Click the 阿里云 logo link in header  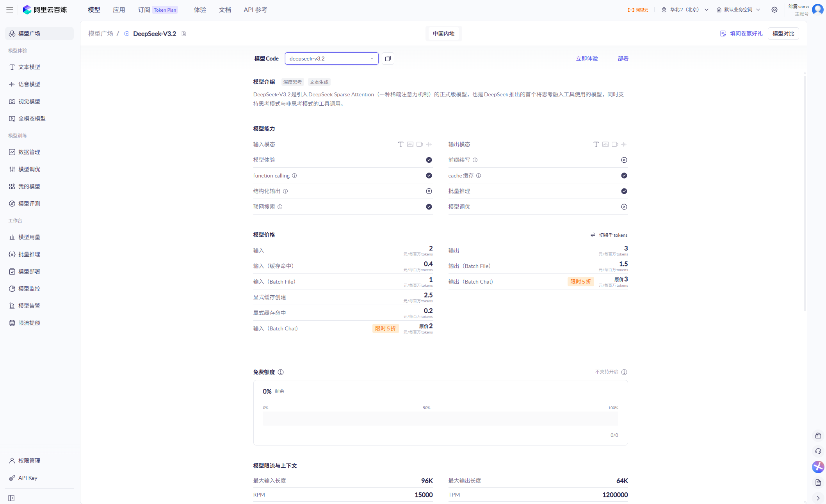coord(638,10)
